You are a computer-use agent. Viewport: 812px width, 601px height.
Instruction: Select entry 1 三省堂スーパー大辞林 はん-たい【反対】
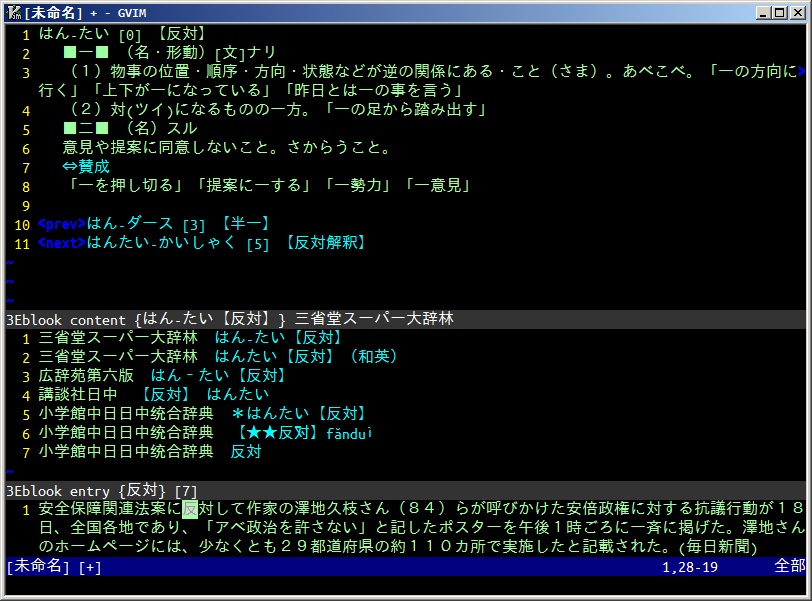coord(190,338)
